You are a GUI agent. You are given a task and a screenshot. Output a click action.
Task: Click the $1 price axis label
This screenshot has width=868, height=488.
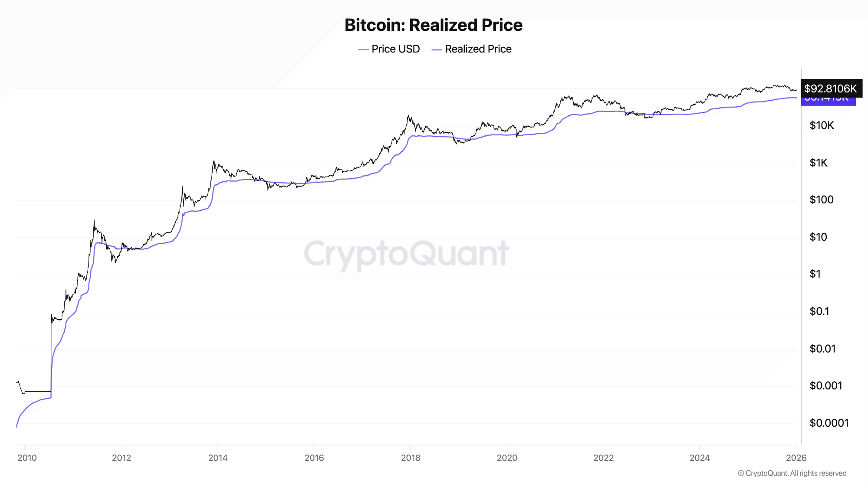[x=815, y=274]
